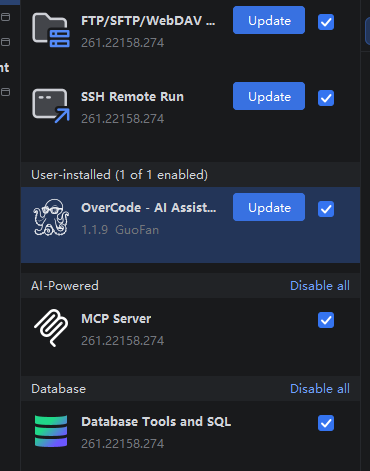Viewport: 370px width, 471px height.
Task: Click Disable all for AI-Powered plugins
Action: [x=320, y=286]
